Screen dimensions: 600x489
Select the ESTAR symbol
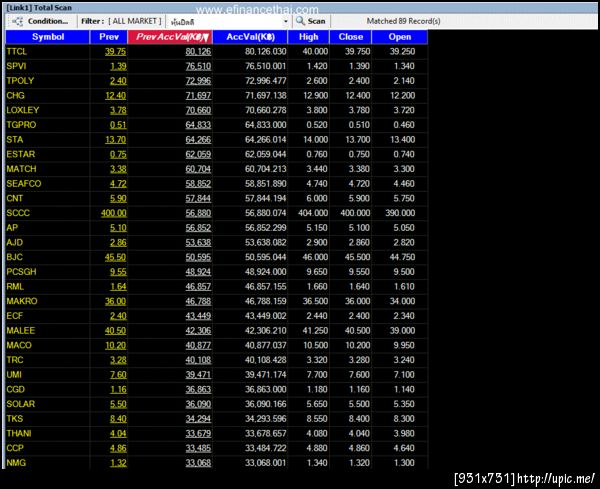(21, 154)
